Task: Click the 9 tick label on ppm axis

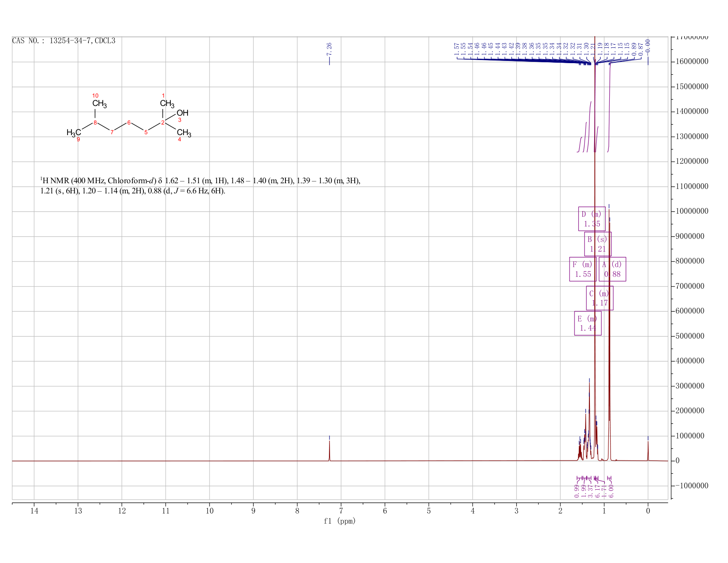Action: point(253,511)
